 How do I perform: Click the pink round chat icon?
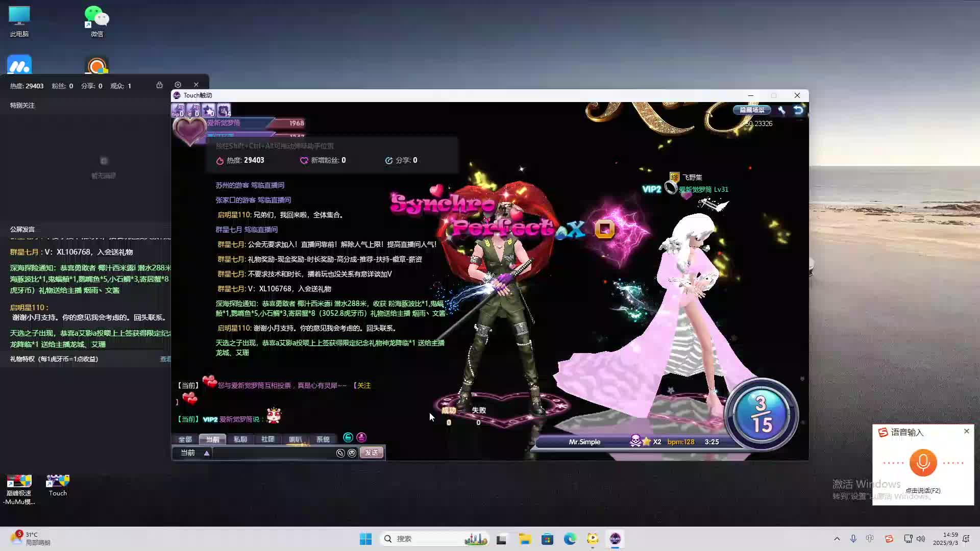tap(361, 437)
